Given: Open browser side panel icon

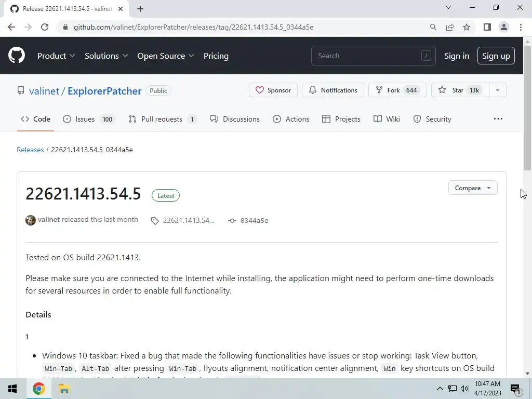Looking at the screenshot, I should pos(487,27).
